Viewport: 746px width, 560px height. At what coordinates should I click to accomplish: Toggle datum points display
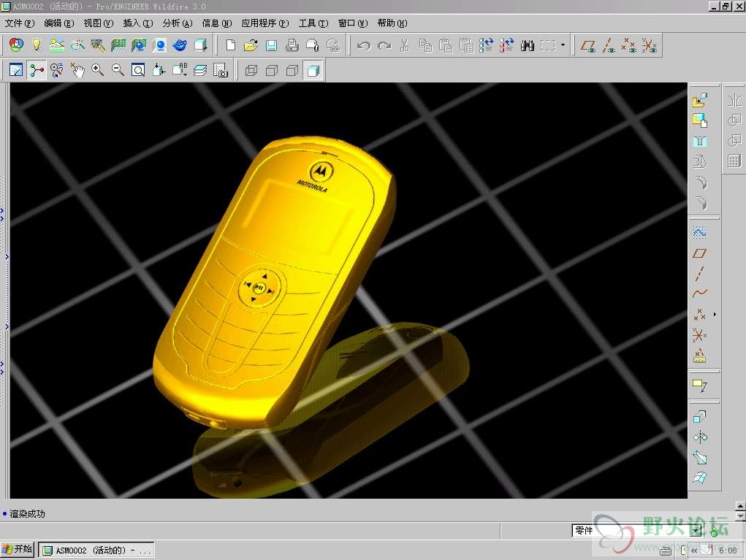point(629,46)
